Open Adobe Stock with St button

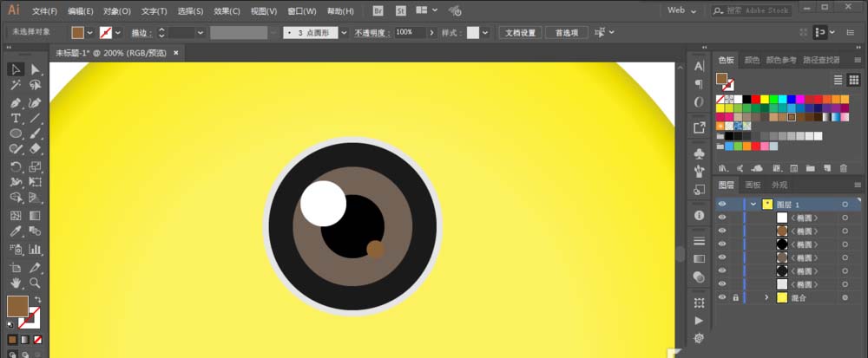click(x=399, y=10)
